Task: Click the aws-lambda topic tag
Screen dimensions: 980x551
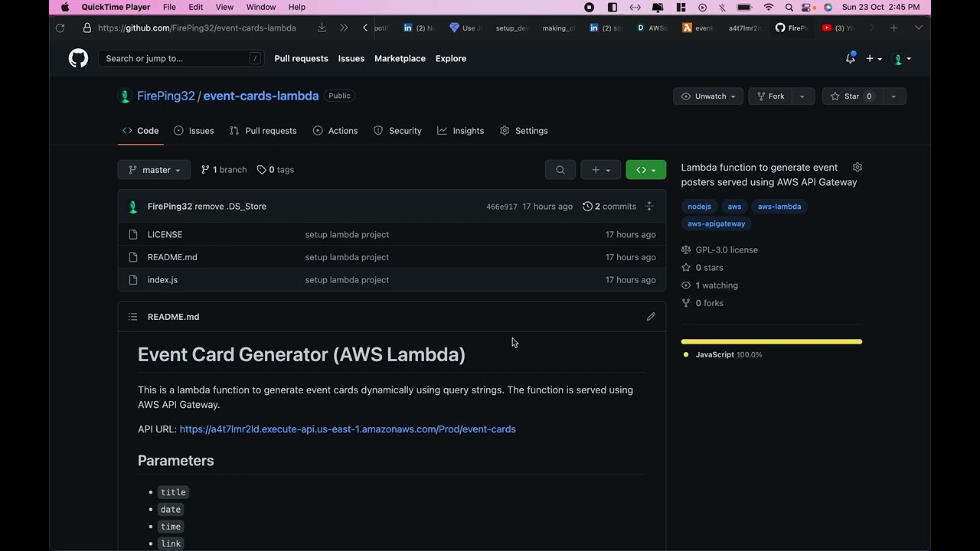Action: pyautogui.click(x=779, y=207)
